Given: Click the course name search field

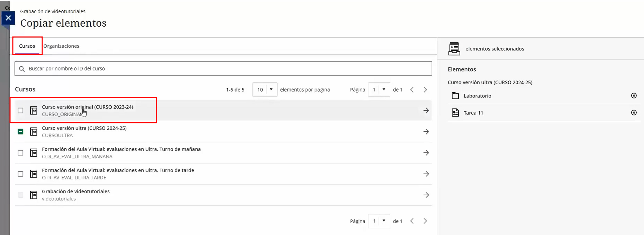Looking at the screenshot, I should [223, 68].
